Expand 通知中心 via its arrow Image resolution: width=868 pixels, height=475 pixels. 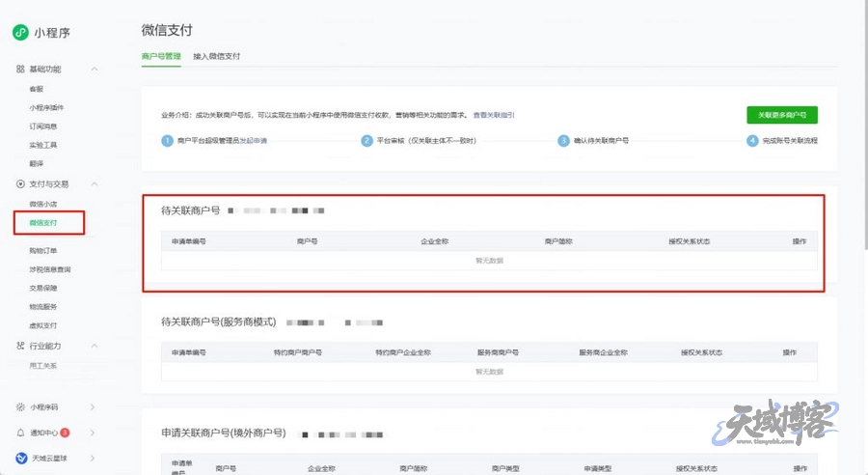[x=93, y=433]
